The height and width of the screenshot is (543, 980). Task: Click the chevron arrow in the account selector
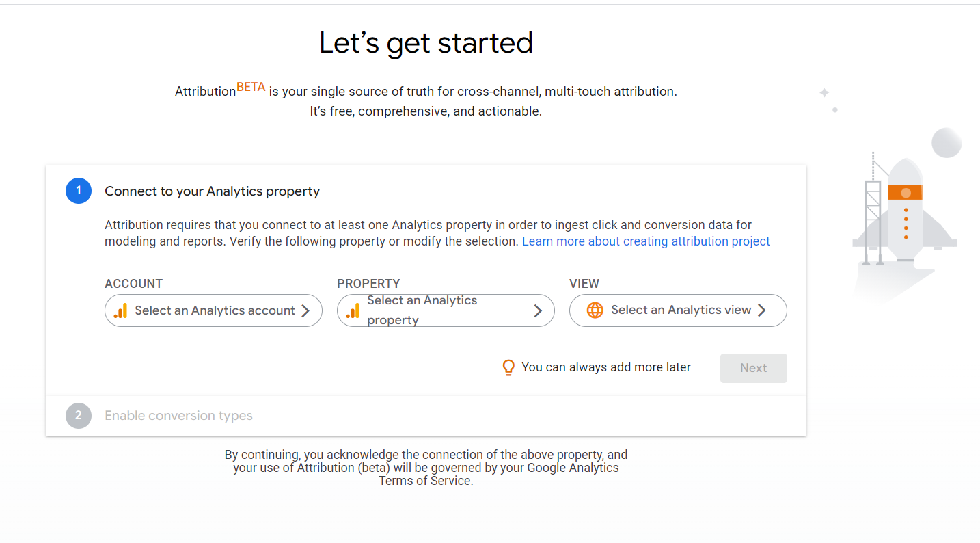coord(305,310)
